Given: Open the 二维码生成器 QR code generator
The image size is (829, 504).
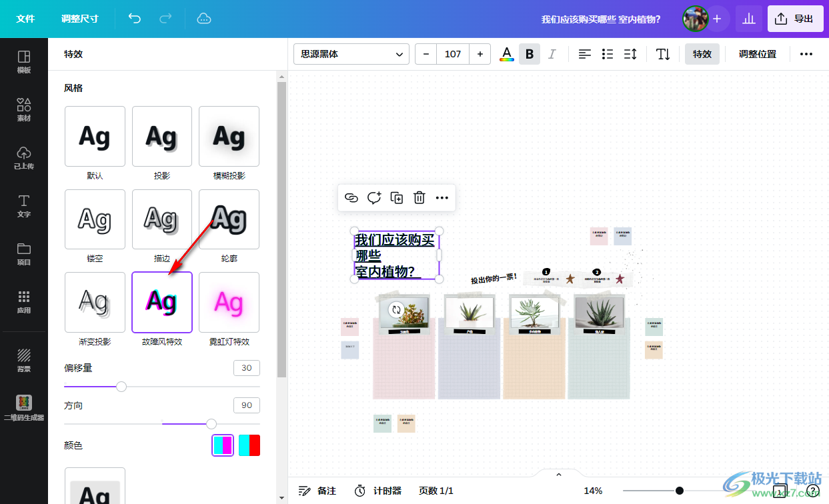Looking at the screenshot, I should pyautogui.click(x=24, y=408).
